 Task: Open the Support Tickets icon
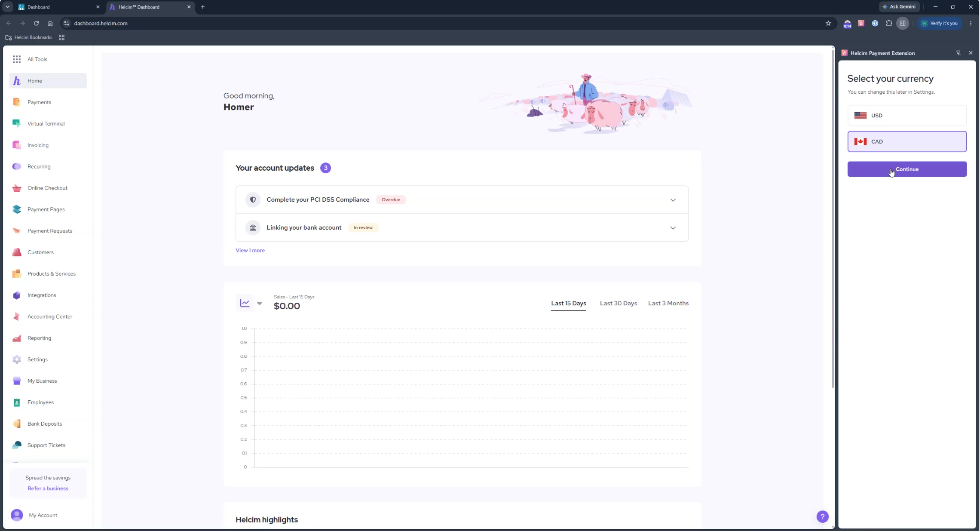17,445
